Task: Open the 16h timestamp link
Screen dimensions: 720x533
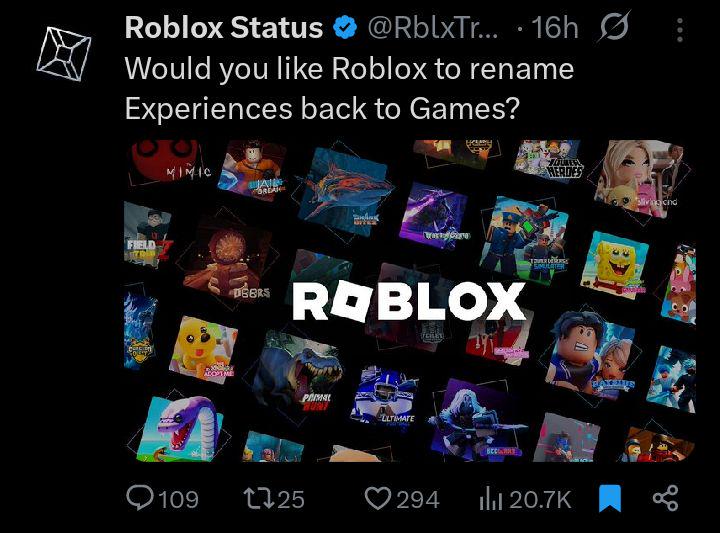Action: coord(555,28)
